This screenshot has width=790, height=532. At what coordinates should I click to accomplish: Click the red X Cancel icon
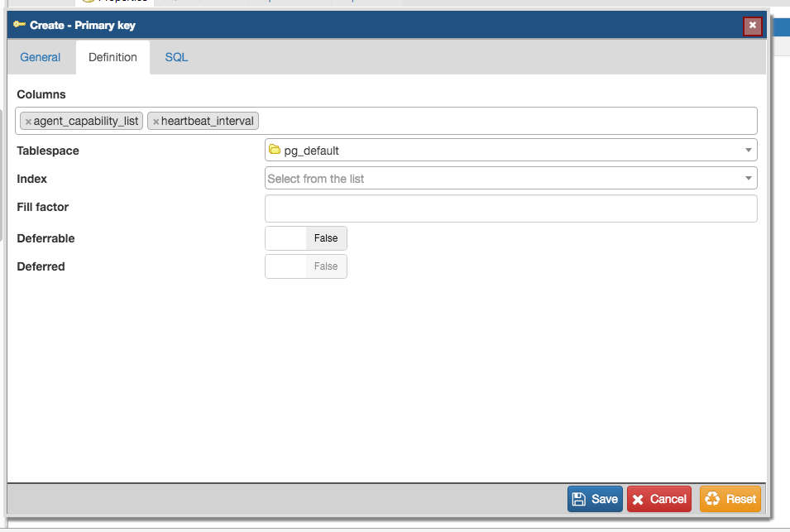(x=638, y=499)
